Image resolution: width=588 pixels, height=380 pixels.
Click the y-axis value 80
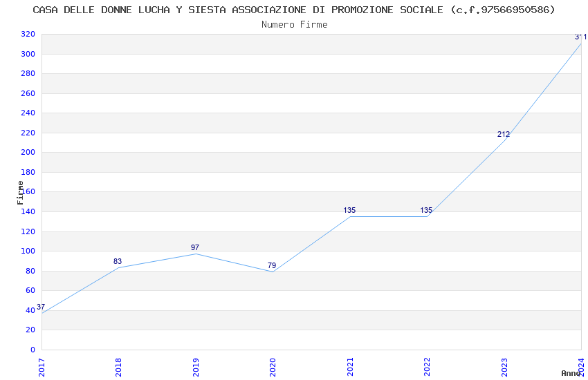point(30,271)
